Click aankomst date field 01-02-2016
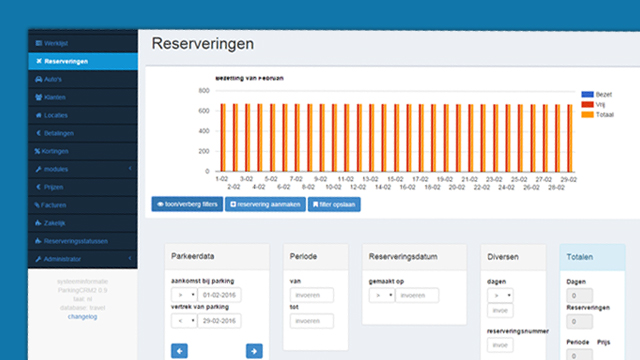The image size is (640, 360). coord(219,295)
